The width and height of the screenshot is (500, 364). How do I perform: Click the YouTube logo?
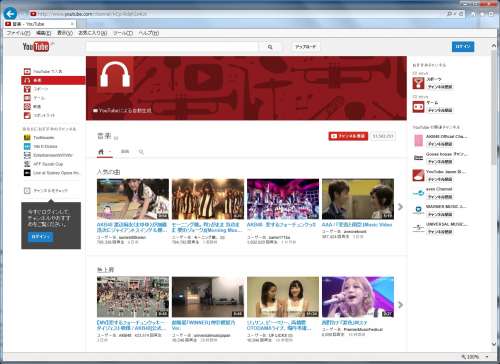click(x=36, y=46)
